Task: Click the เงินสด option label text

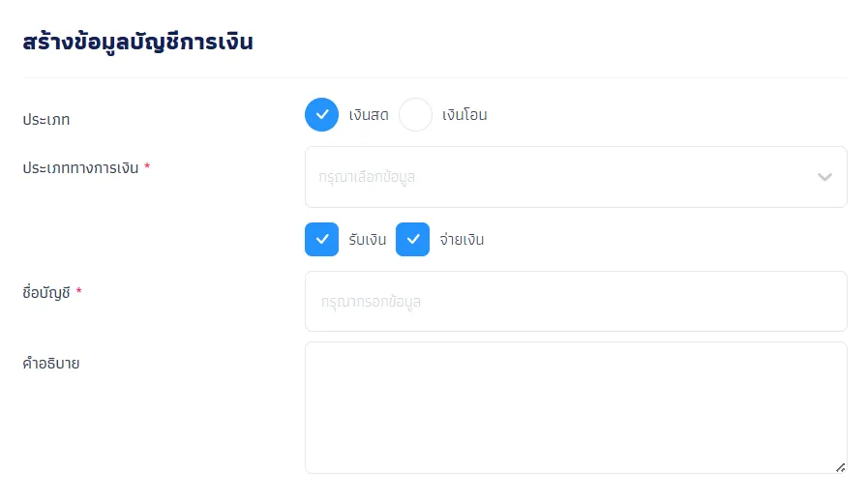Action: click(x=369, y=115)
